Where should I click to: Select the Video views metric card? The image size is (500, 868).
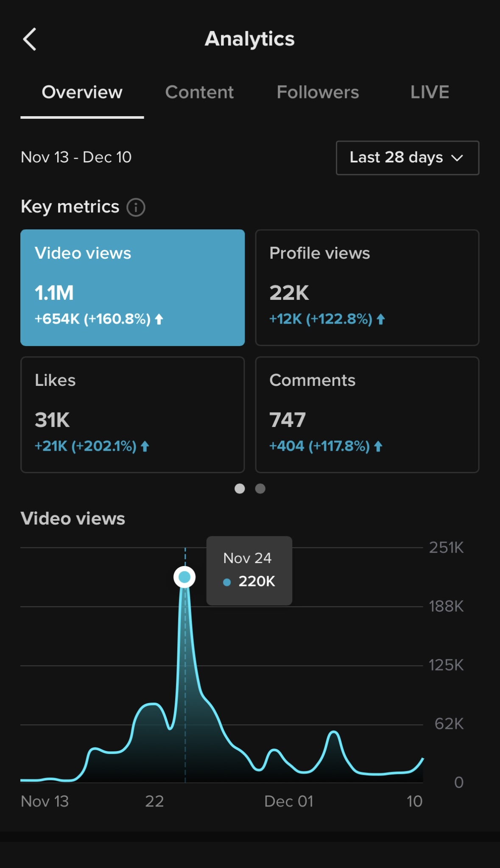[132, 287]
